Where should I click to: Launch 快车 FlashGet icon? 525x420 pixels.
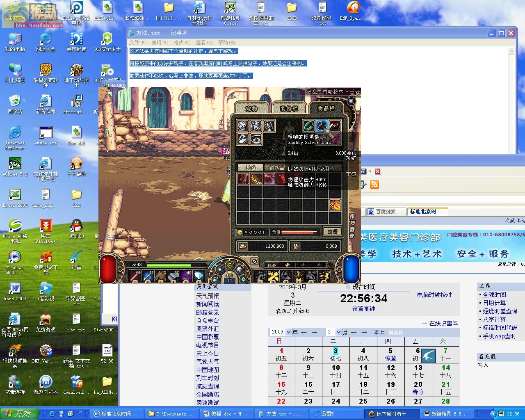point(46,231)
